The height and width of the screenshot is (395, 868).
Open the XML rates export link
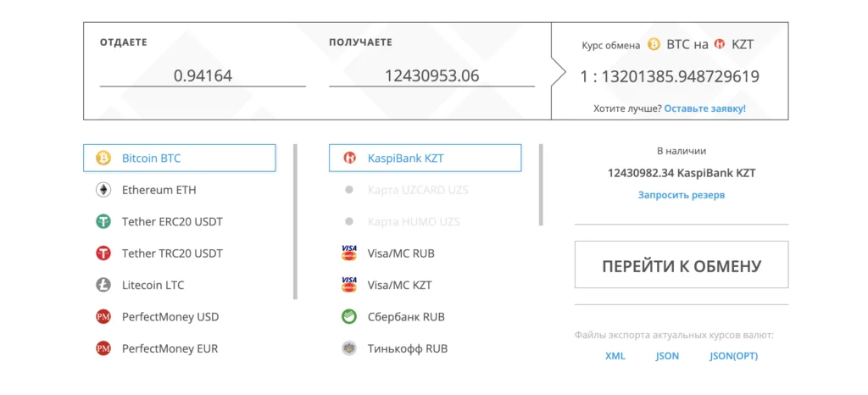[615, 356]
